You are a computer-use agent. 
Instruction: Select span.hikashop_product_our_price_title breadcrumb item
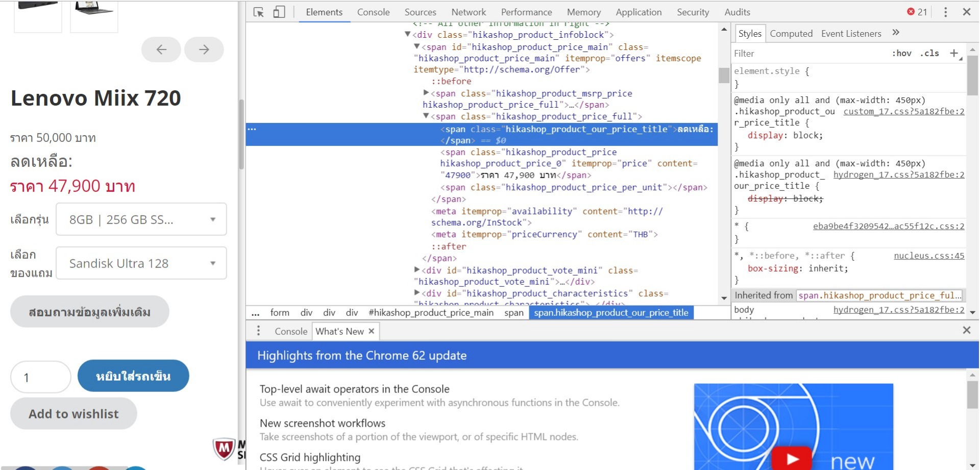pyautogui.click(x=611, y=313)
